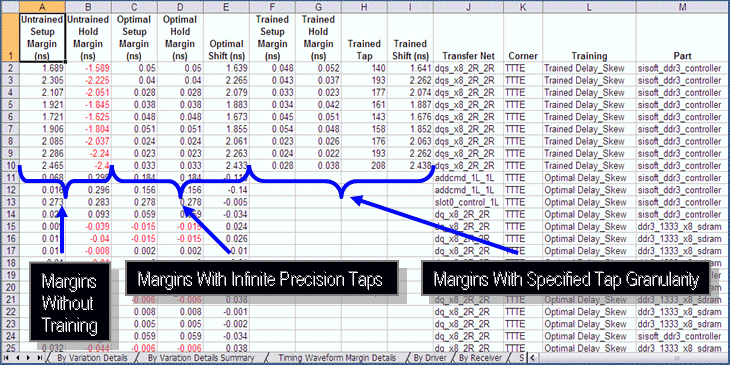Open the By Variation Details sheet tab
Viewport: 730px width, 365px height.
(x=92, y=358)
